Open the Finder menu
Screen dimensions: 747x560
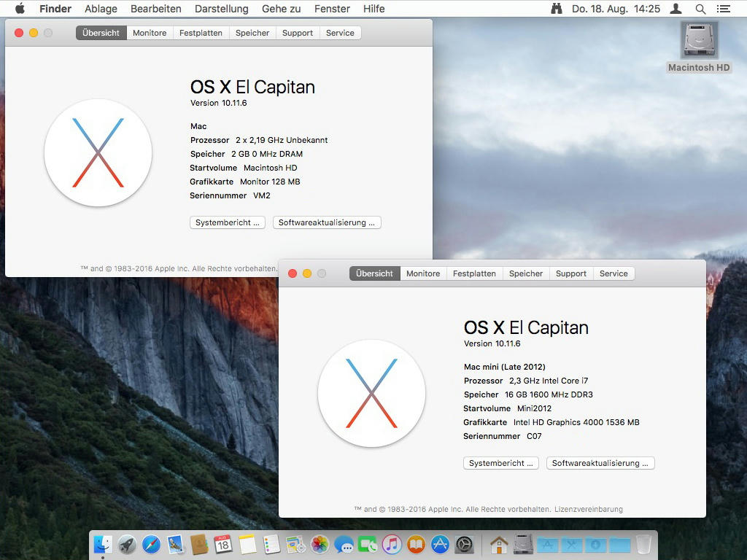[x=55, y=9]
